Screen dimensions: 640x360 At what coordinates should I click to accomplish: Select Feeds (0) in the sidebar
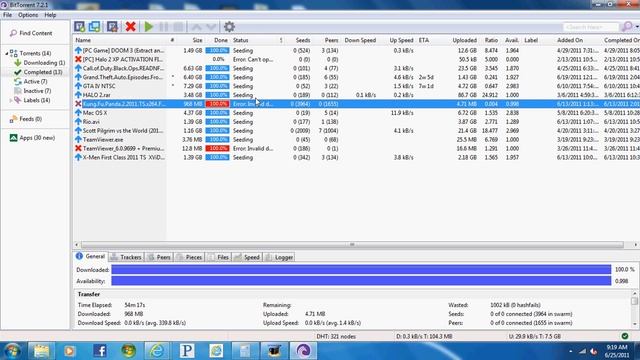[x=26, y=119]
